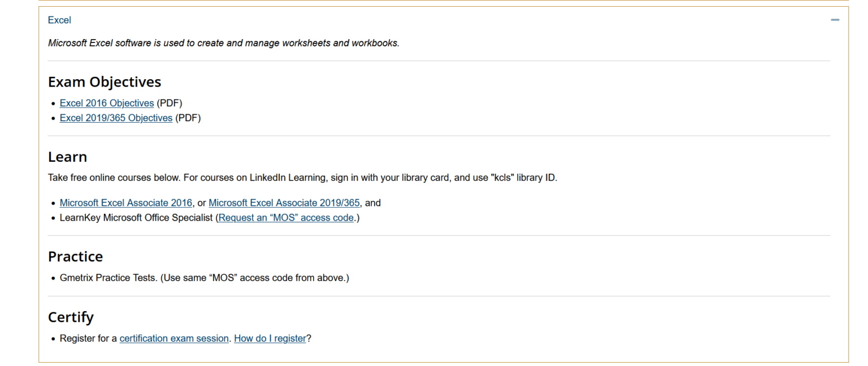The height and width of the screenshot is (366, 868).
Task: Click the "Take free online courses below" paragraph
Action: pyautogui.click(x=302, y=178)
